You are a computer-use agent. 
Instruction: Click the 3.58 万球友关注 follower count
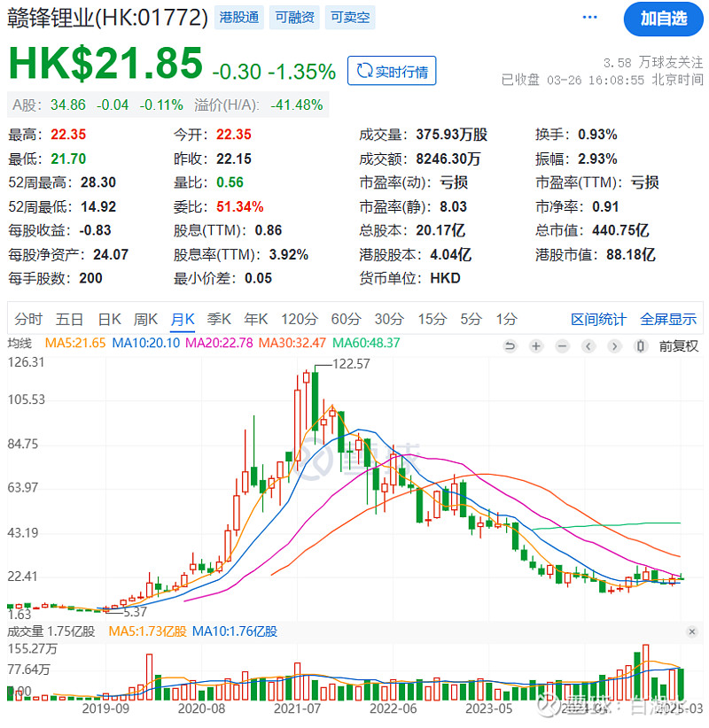pyautogui.click(x=653, y=63)
